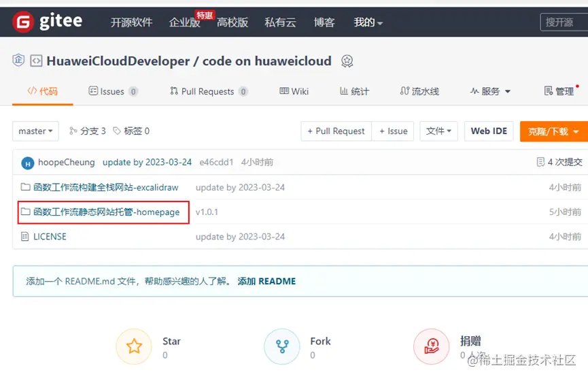Open the 函数工作流构建全栈网站-excalidraw folder
The height and width of the screenshot is (379, 588).
click(x=106, y=187)
